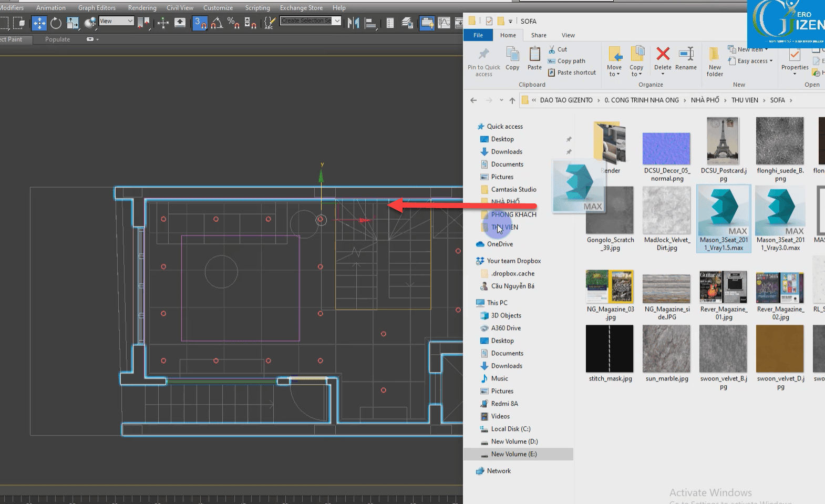Viewport: 825px width, 504px height.
Task: Click the Back arrow in File Explorer
Action: tap(473, 100)
